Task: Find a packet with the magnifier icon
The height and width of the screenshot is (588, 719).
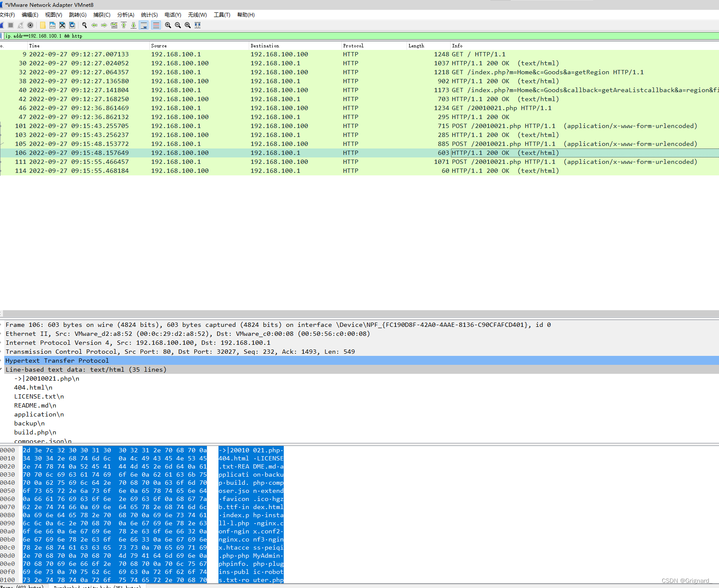Action: tap(84, 25)
